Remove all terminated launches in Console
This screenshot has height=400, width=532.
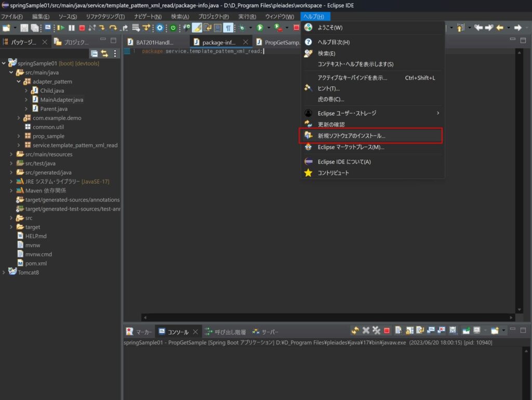375,331
